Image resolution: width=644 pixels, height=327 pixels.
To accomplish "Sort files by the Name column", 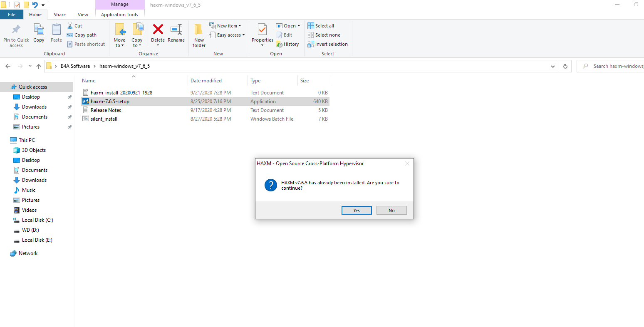I will point(89,81).
